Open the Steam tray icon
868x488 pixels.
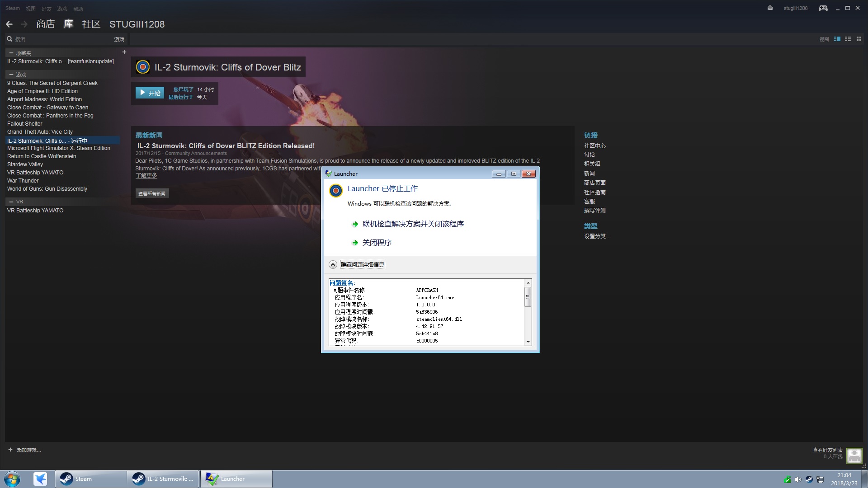coord(809,479)
